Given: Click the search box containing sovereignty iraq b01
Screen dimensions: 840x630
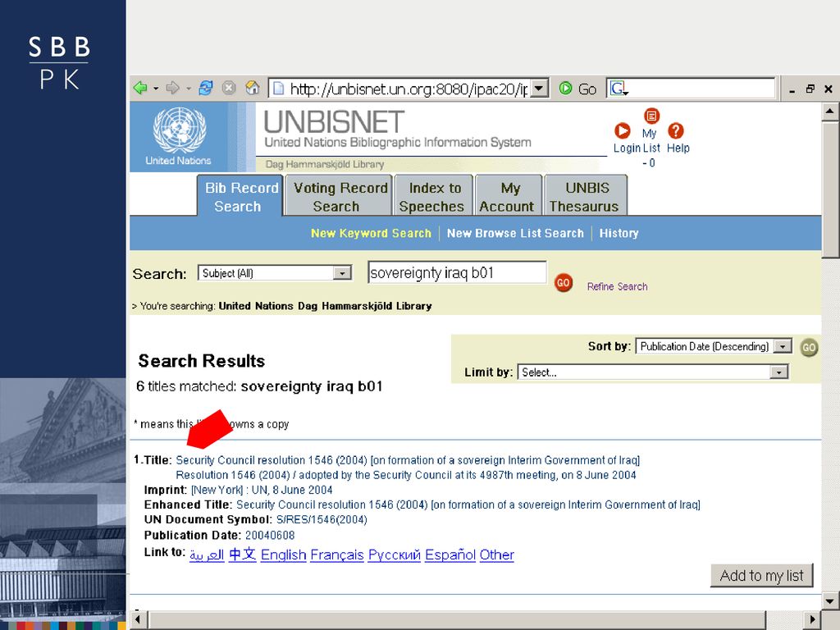Looking at the screenshot, I should click(x=457, y=272).
